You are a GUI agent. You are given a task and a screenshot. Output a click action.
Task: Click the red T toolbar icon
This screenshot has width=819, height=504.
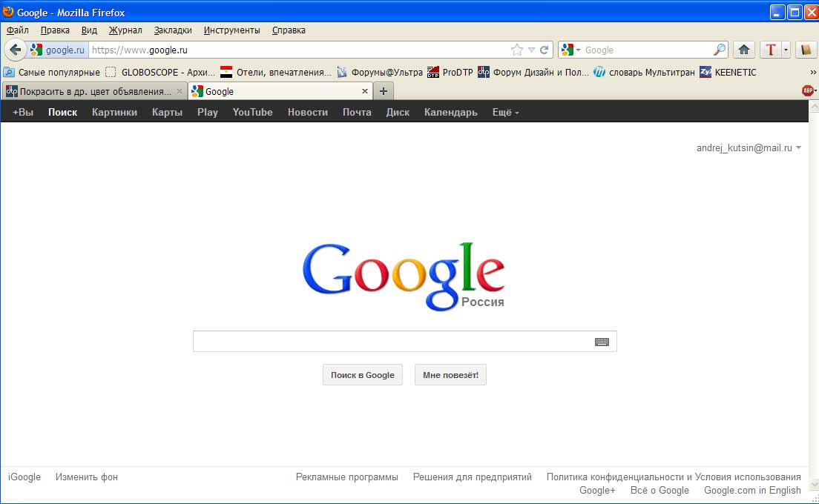[x=771, y=50]
